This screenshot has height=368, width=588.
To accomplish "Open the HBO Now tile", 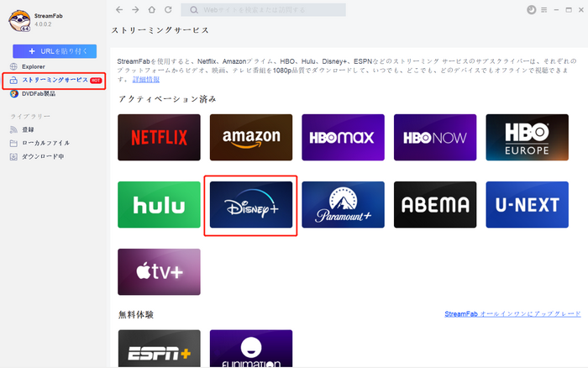I will (x=435, y=137).
